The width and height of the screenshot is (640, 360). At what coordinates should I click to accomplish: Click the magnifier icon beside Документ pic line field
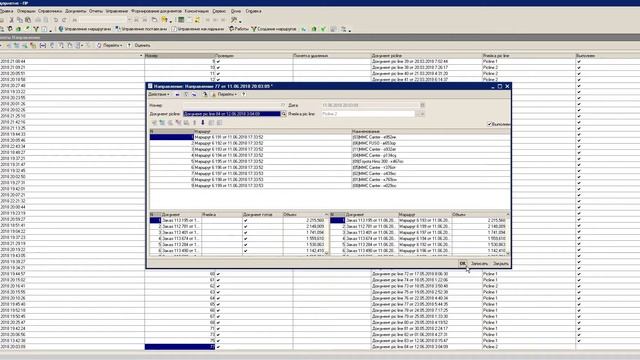tap(284, 114)
